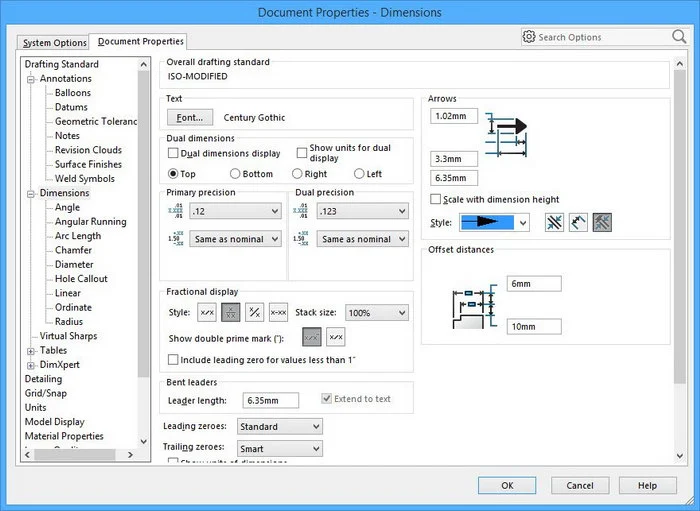Select the x/x fractional display style icon
Screen dimensions: 700x511
pos(207,312)
